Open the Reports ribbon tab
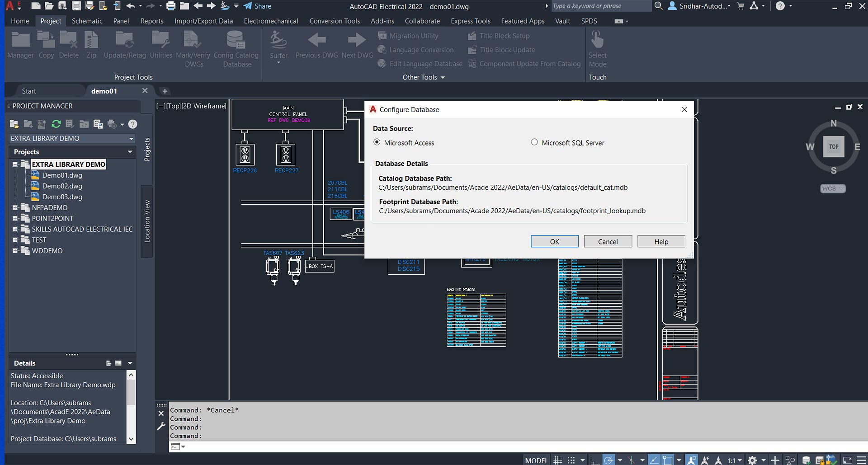This screenshot has width=868, height=465. pos(151,21)
